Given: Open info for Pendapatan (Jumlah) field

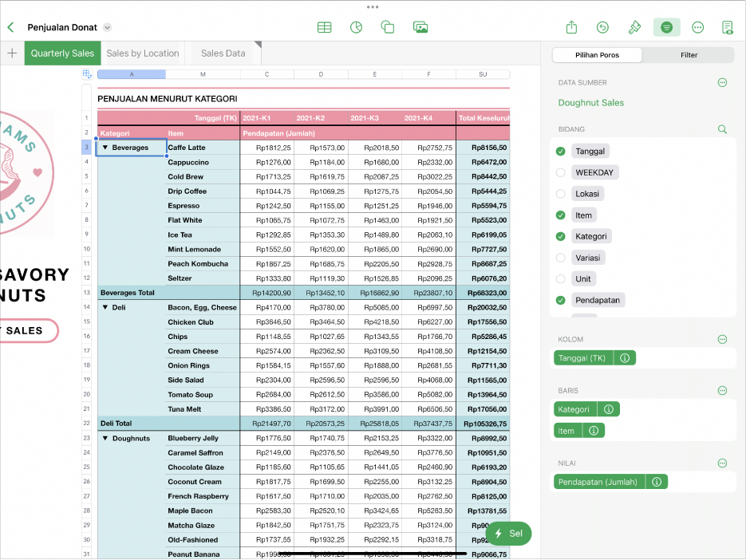Looking at the screenshot, I should coord(657,482).
